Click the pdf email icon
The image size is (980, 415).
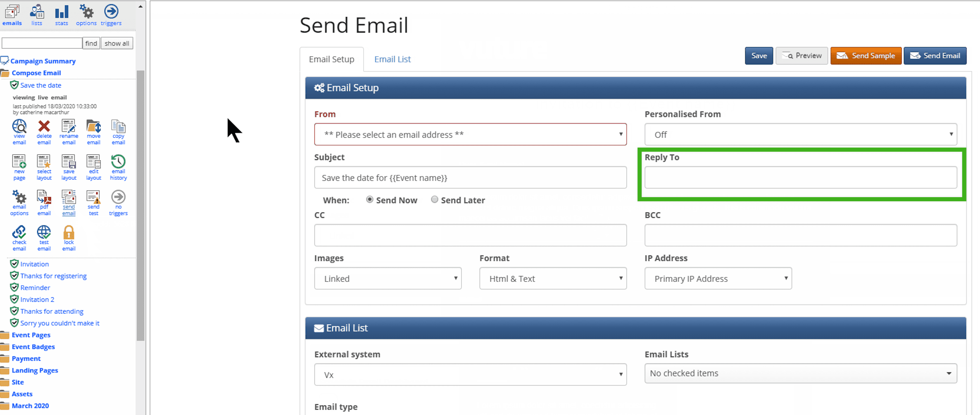click(44, 197)
